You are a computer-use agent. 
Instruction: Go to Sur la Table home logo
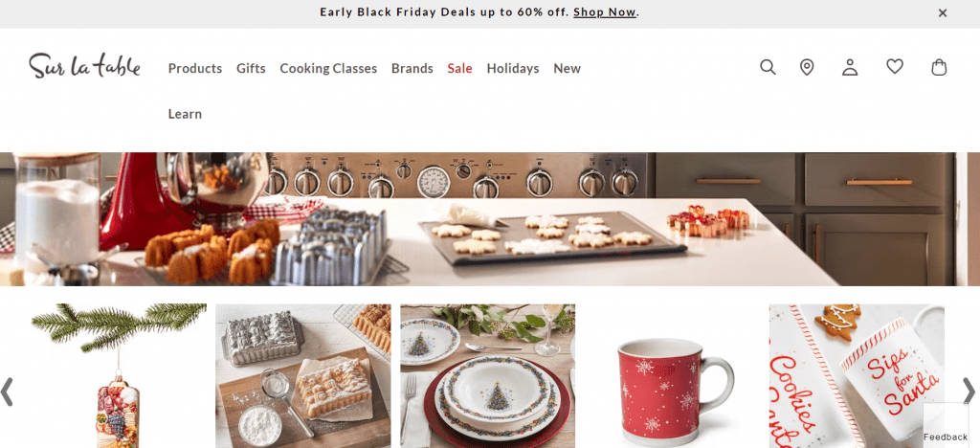click(x=84, y=66)
